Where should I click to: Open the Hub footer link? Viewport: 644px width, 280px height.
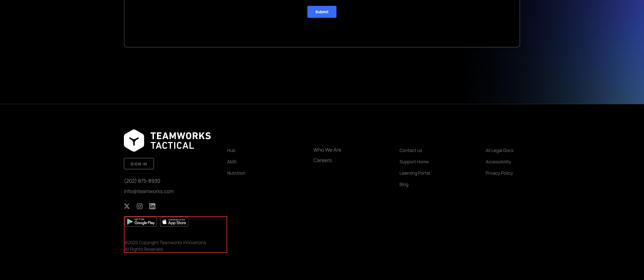(x=231, y=151)
